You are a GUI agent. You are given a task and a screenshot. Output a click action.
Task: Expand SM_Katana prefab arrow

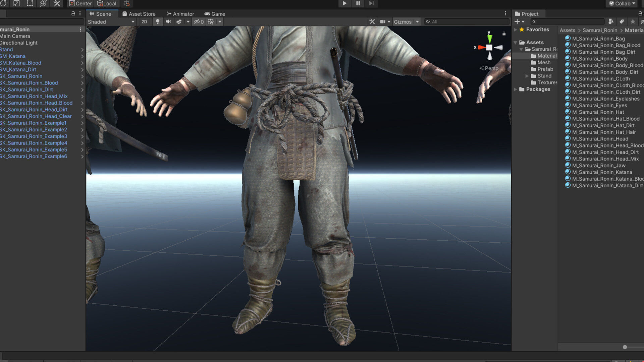[x=82, y=56]
